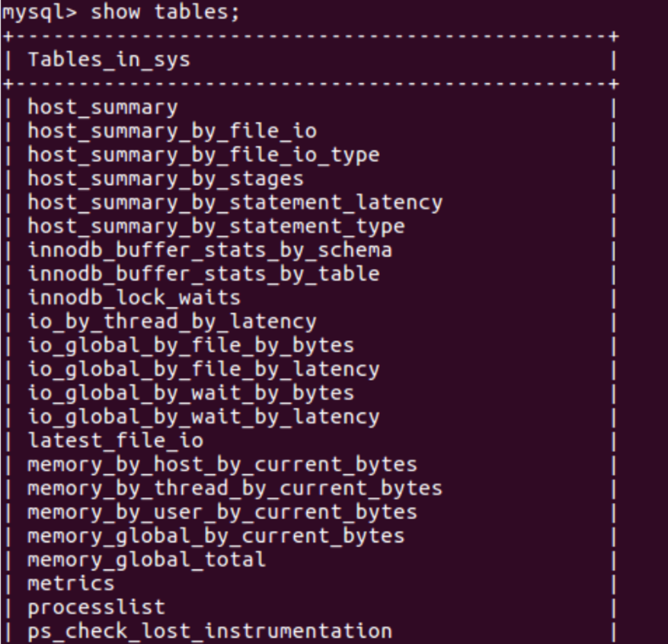Click the io_by_thread_by_latency row

172,321
